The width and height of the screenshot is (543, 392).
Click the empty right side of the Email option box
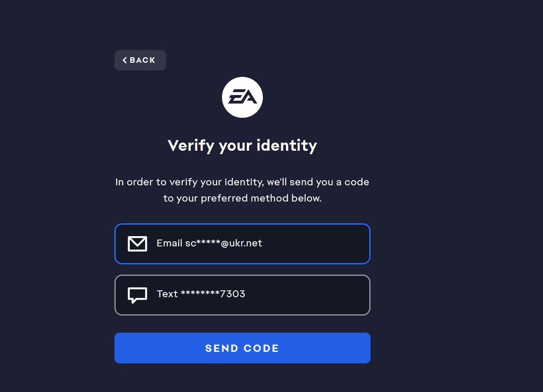pyautogui.click(x=324, y=244)
